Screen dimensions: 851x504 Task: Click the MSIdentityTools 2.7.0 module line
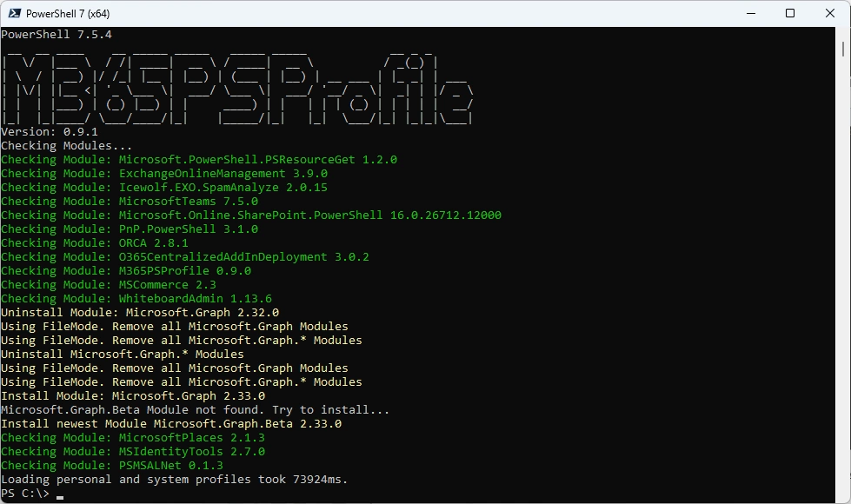(x=133, y=452)
